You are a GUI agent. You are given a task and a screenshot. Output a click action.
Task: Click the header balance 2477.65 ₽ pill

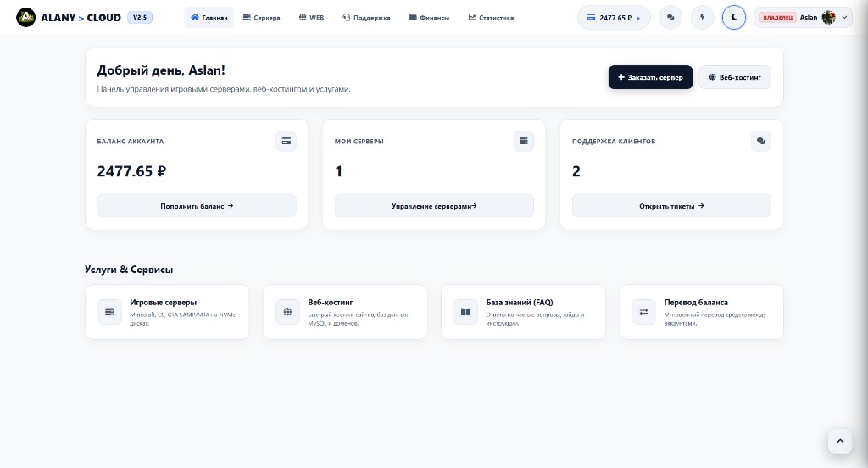click(614, 18)
